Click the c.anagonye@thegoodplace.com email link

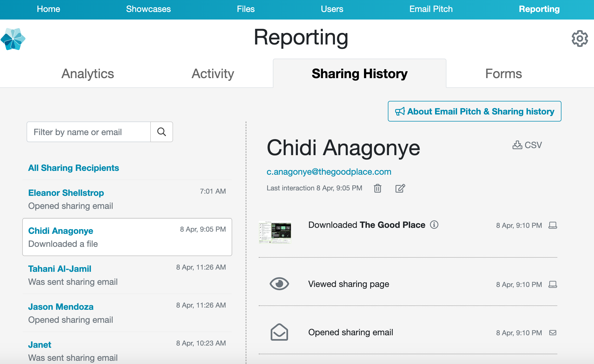[x=329, y=172]
